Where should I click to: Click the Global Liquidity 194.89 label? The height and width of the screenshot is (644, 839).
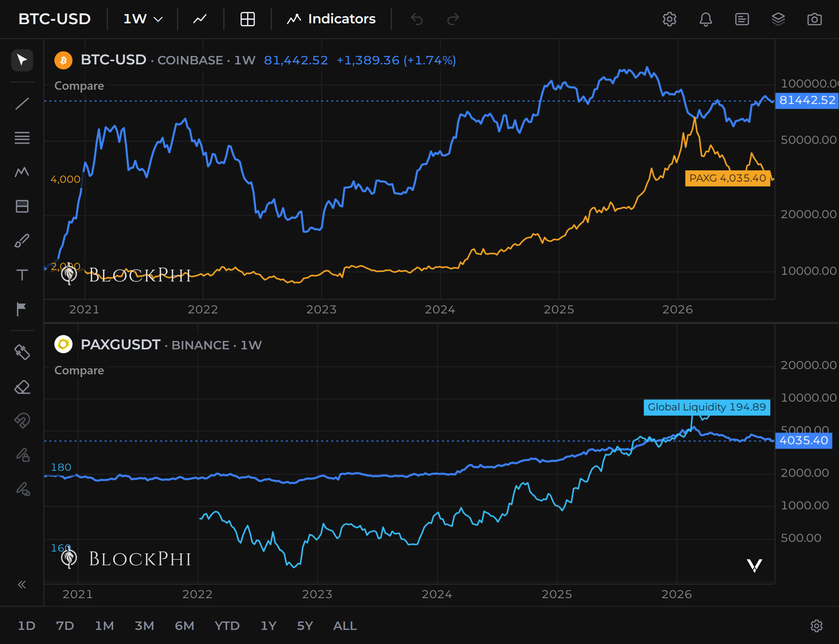[x=706, y=407]
